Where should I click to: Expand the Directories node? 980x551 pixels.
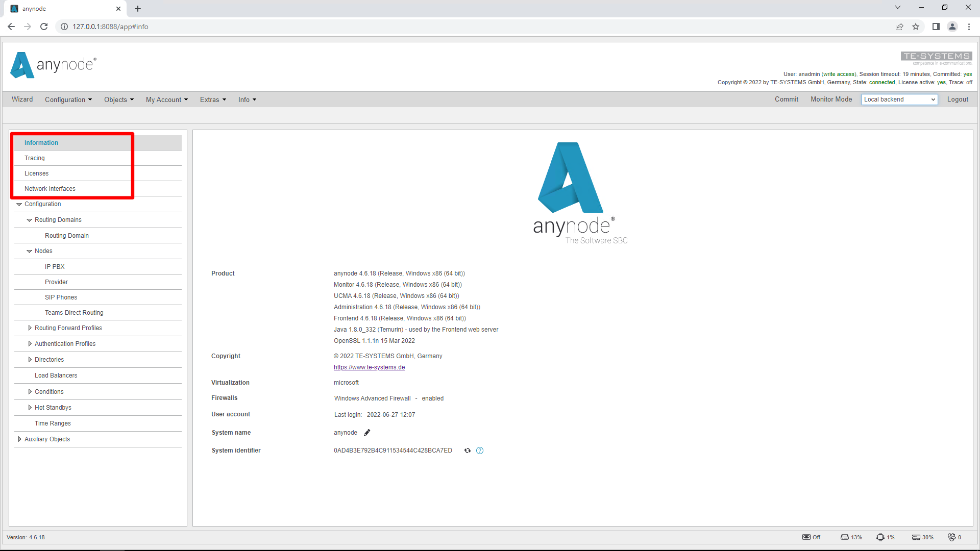click(30, 360)
